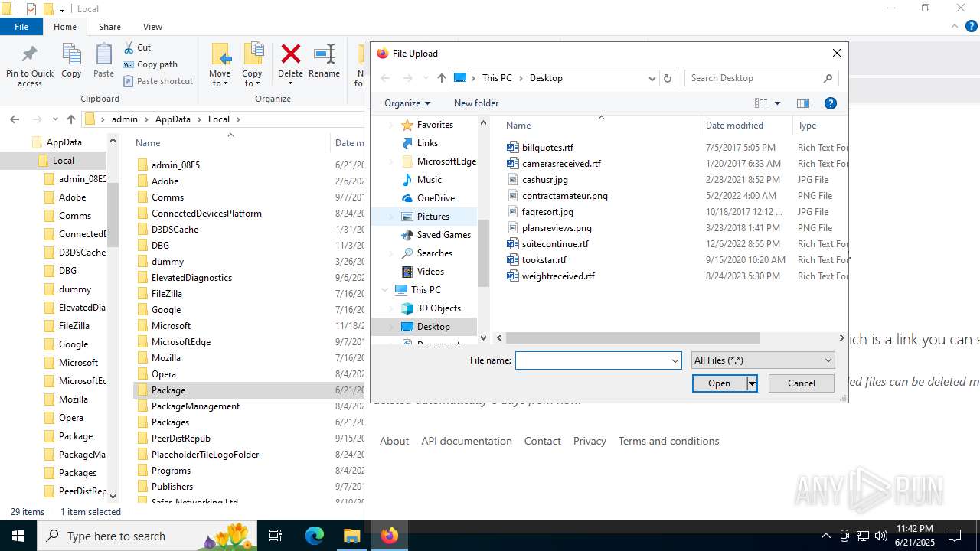This screenshot has height=551, width=980.
Task: Open the file type All Files dropdown
Action: pyautogui.click(x=763, y=360)
